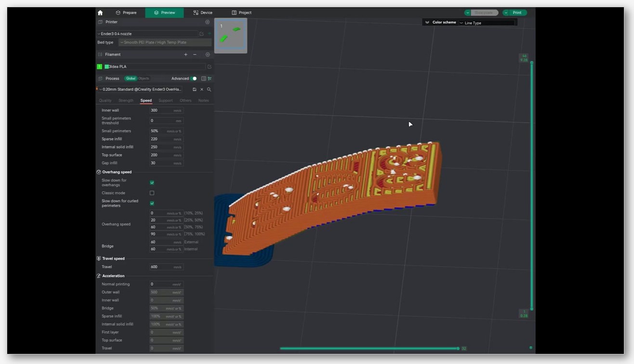Add a filament with the plus icon
This screenshot has width=634, height=364.
pyautogui.click(x=185, y=54)
